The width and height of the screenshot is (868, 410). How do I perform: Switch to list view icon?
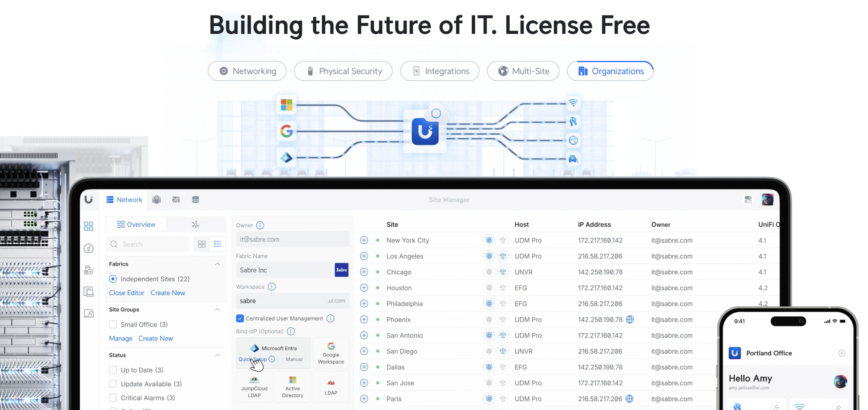click(x=218, y=244)
